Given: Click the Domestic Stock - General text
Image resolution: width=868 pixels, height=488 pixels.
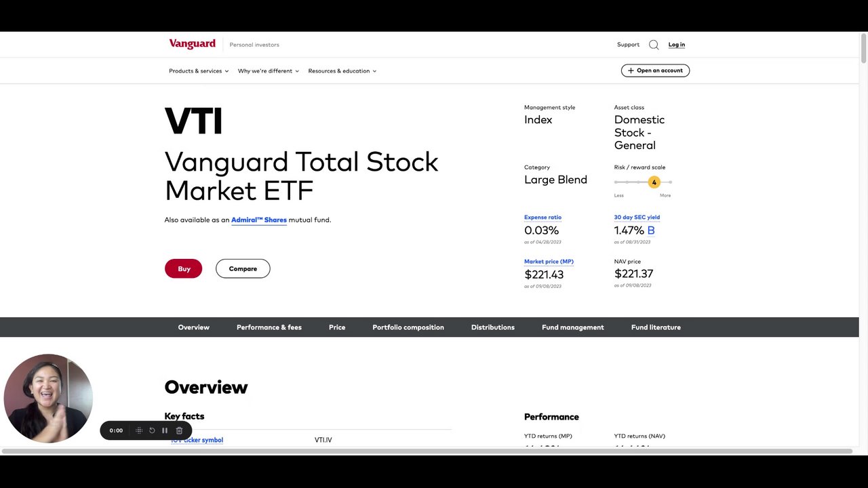Looking at the screenshot, I should point(639,132).
